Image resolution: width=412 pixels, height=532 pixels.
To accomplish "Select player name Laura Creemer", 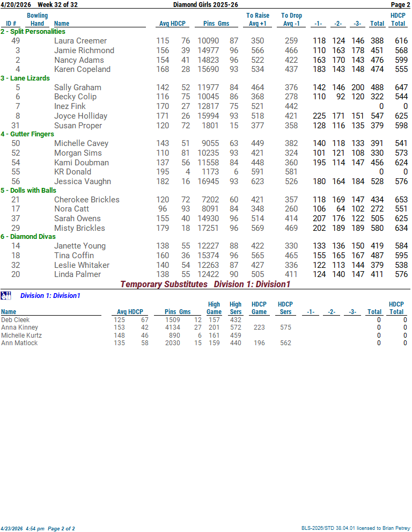I will point(80,41).
